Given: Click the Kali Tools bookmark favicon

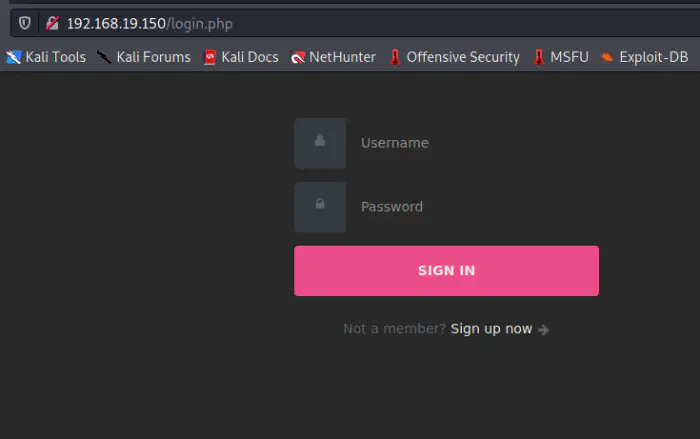Looking at the screenshot, I should [13, 57].
